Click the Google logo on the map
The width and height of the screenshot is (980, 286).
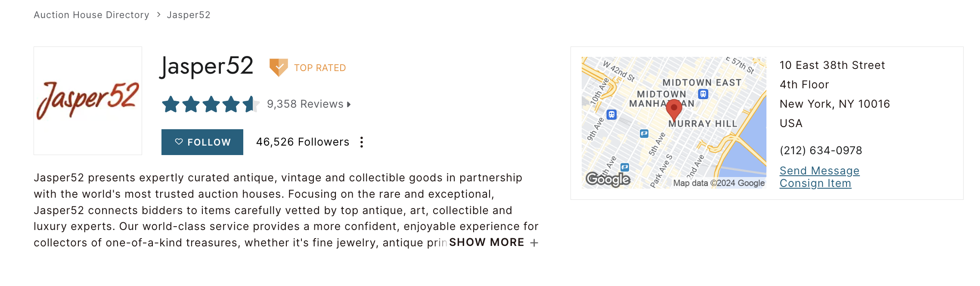(x=608, y=179)
